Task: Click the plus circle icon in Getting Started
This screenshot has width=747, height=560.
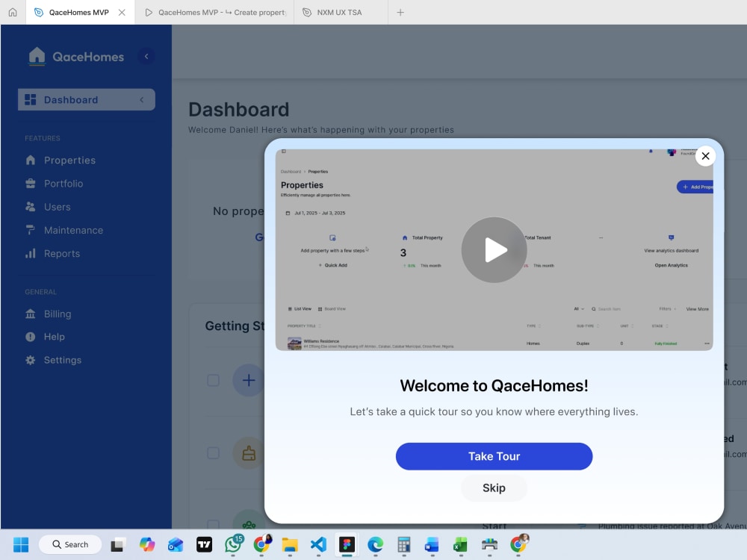Action: 248,380
